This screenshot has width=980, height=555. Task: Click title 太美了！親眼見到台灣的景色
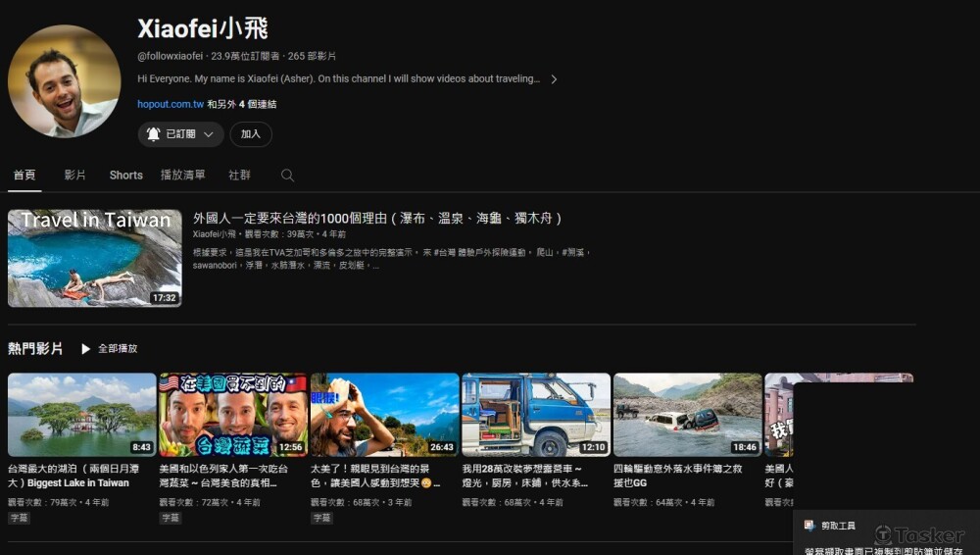(x=375, y=476)
